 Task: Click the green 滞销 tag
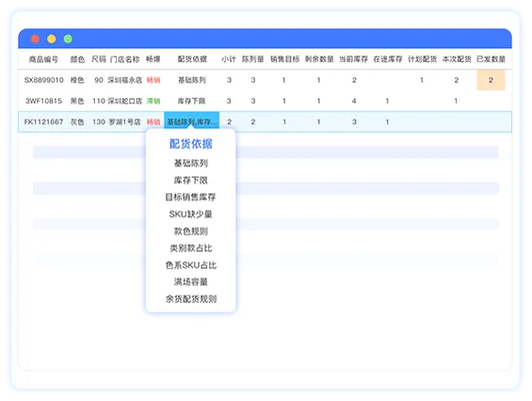153,101
